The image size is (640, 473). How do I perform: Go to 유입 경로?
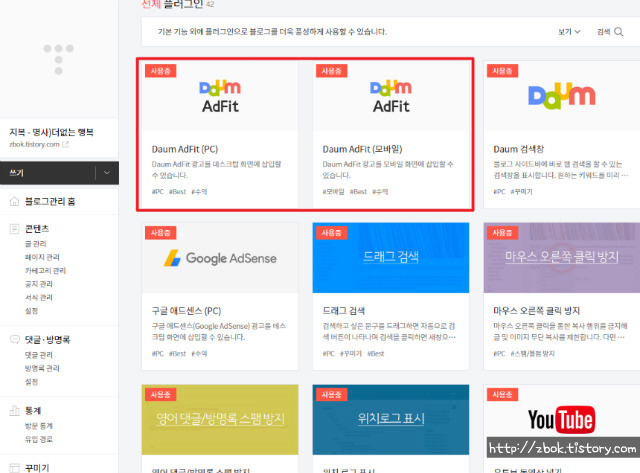(39, 440)
